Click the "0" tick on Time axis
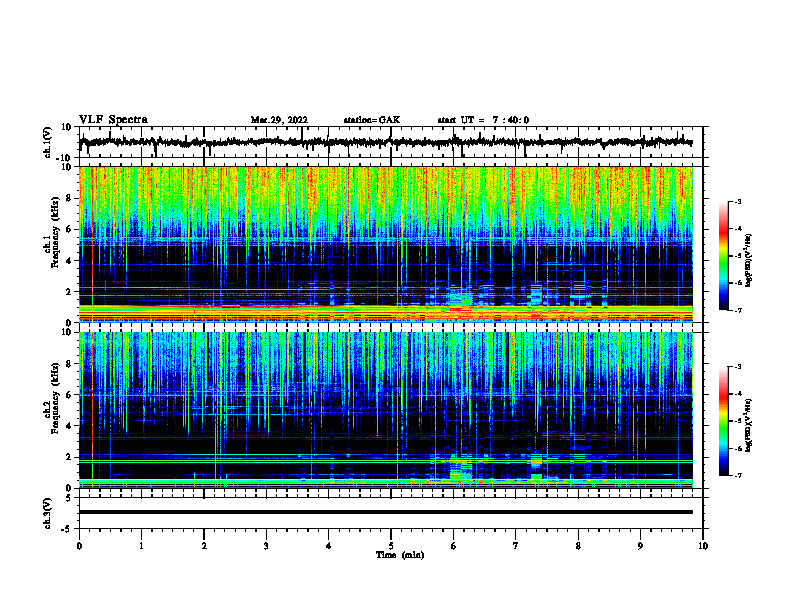This screenshot has height=612, width=792. [x=79, y=546]
